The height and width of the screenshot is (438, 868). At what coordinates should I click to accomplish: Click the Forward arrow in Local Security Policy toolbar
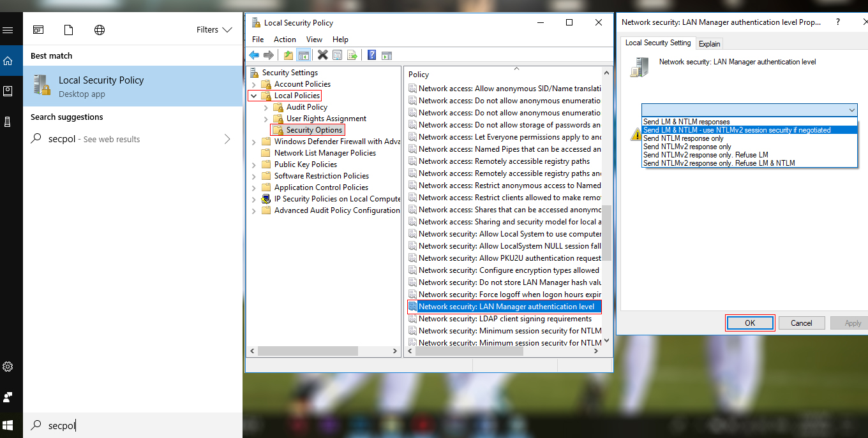[x=269, y=55]
